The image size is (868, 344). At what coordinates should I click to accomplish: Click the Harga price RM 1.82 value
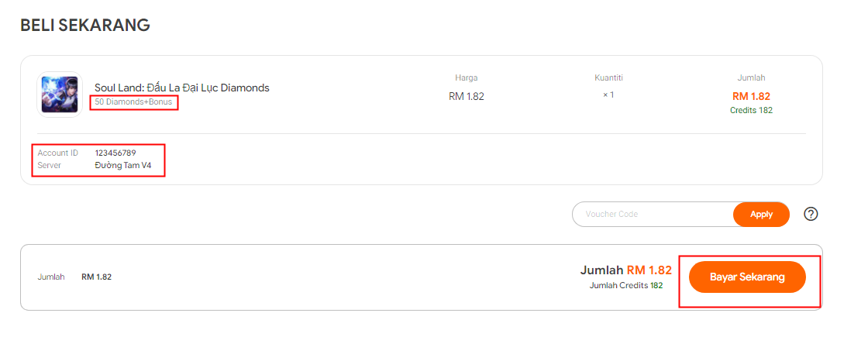(x=466, y=96)
